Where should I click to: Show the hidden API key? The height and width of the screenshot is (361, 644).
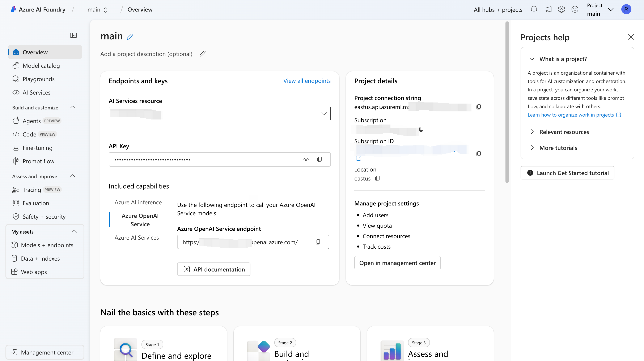(x=306, y=159)
